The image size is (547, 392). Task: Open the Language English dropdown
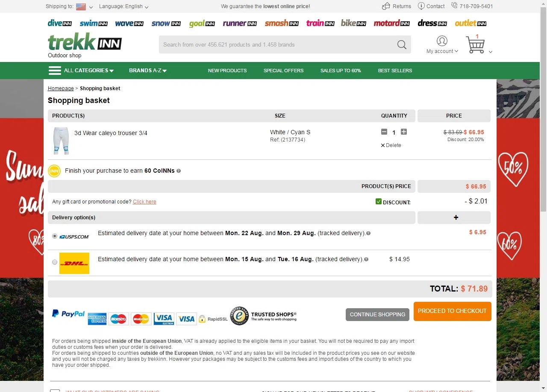tap(124, 6)
